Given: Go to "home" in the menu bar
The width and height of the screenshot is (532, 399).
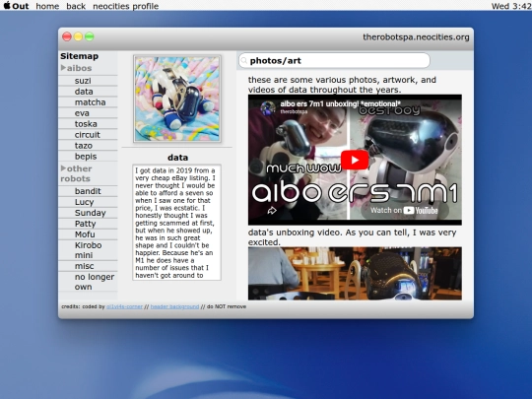Looking at the screenshot, I should click(x=47, y=6).
